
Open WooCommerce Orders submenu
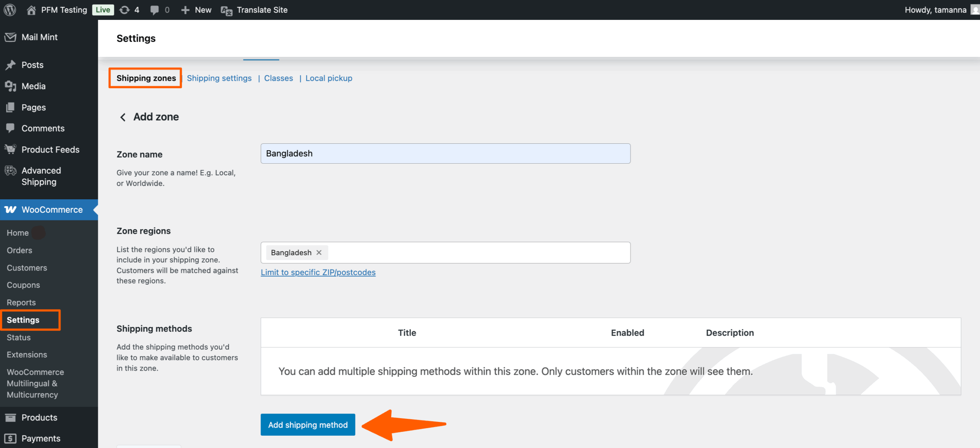coord(20,250)
